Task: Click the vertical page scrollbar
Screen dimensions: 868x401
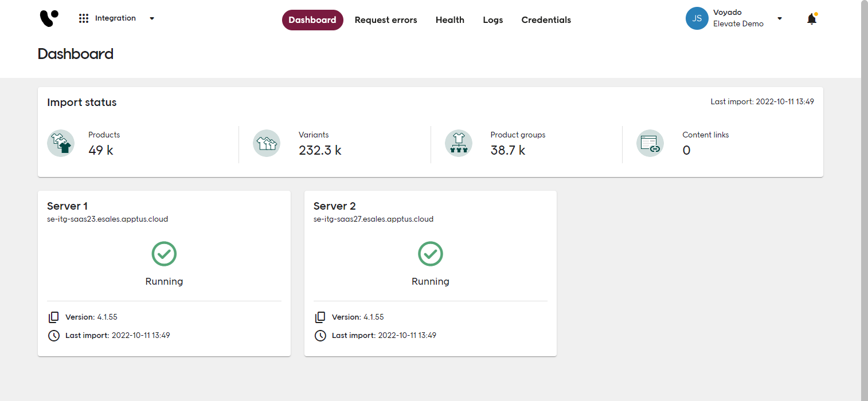Action: (x=864, y=200)
